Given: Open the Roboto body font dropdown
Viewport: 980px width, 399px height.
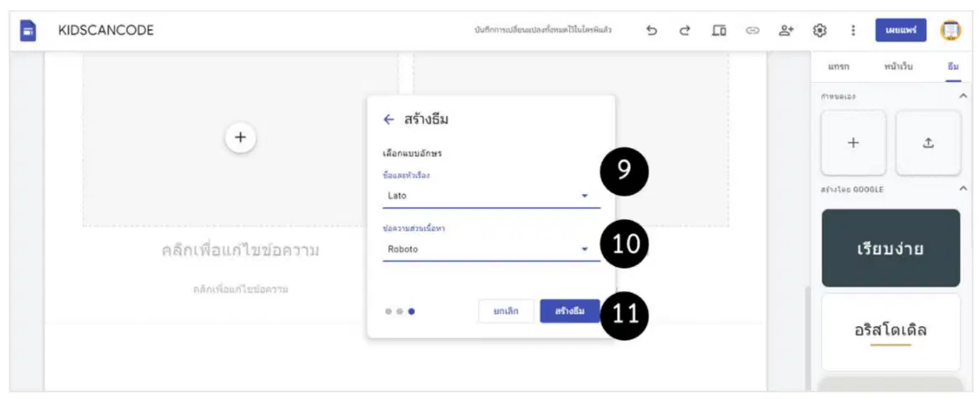Looking at the screenshot, I should pyautogui.click(x=491, y=249).
